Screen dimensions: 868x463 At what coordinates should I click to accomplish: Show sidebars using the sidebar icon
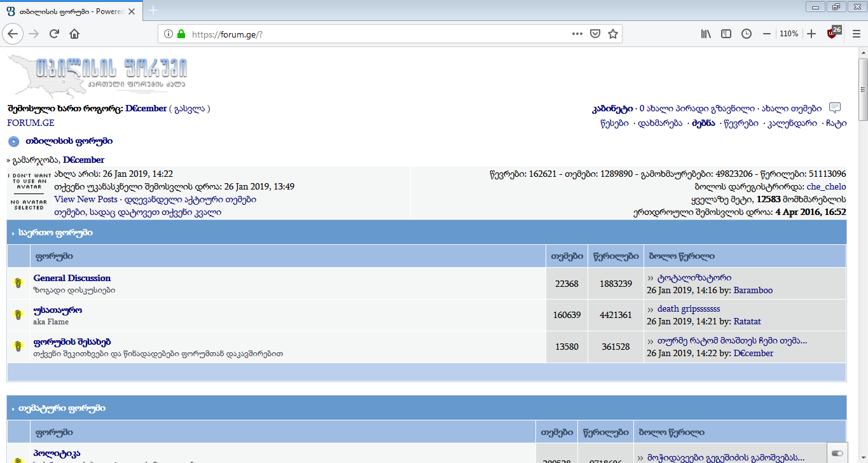pyautogui.click(x=726, y=34)
